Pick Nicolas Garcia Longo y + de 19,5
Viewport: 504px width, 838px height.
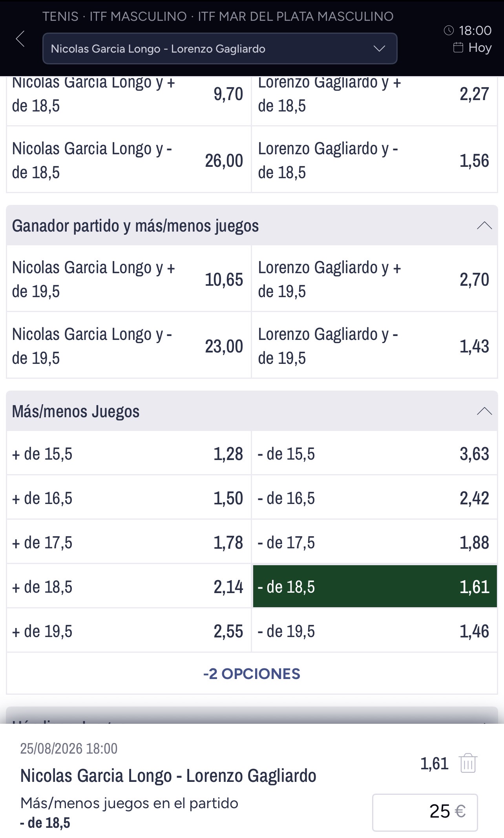click(x=129, y=279)
